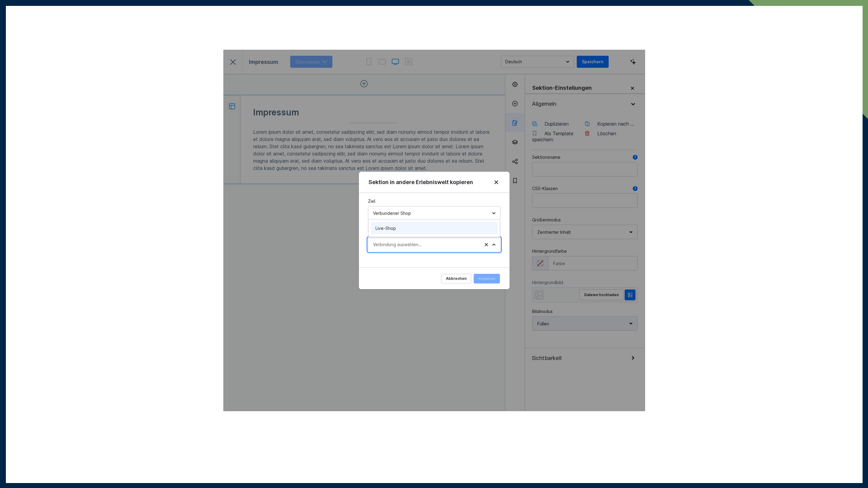This screenshot has width=868, height=488.
Task: Open the Hintergrundfarbe color swatch
Action: pos(540,263)
